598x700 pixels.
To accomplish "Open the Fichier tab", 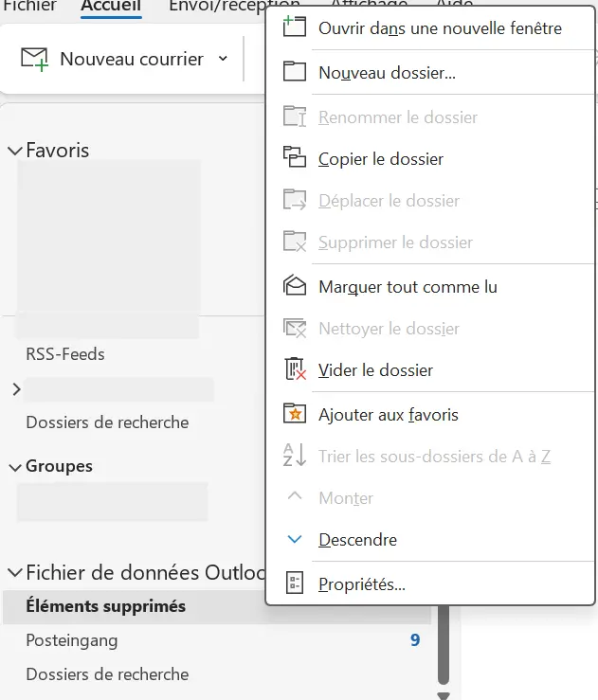I will pyautogui.click(x=29, y=7).
